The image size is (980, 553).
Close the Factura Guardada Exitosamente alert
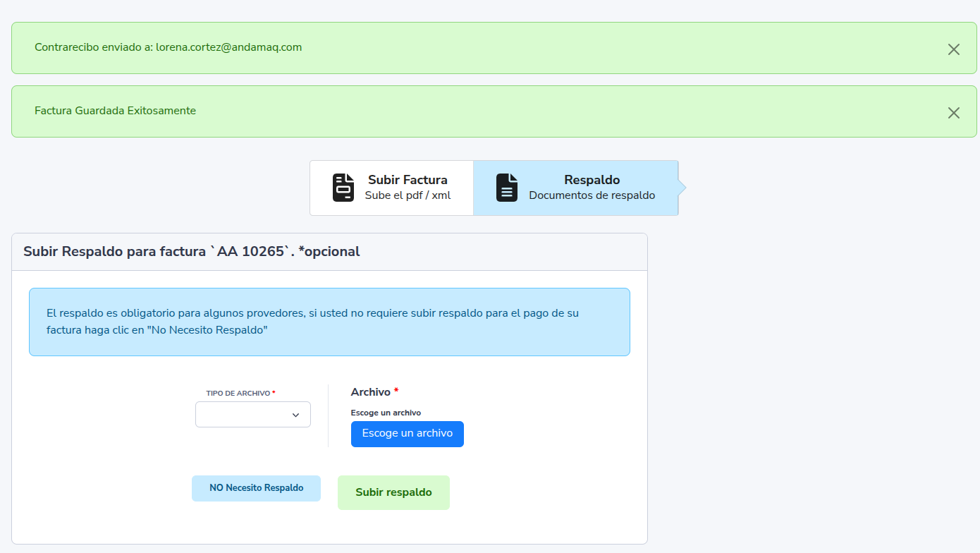[x=953, y=113]
